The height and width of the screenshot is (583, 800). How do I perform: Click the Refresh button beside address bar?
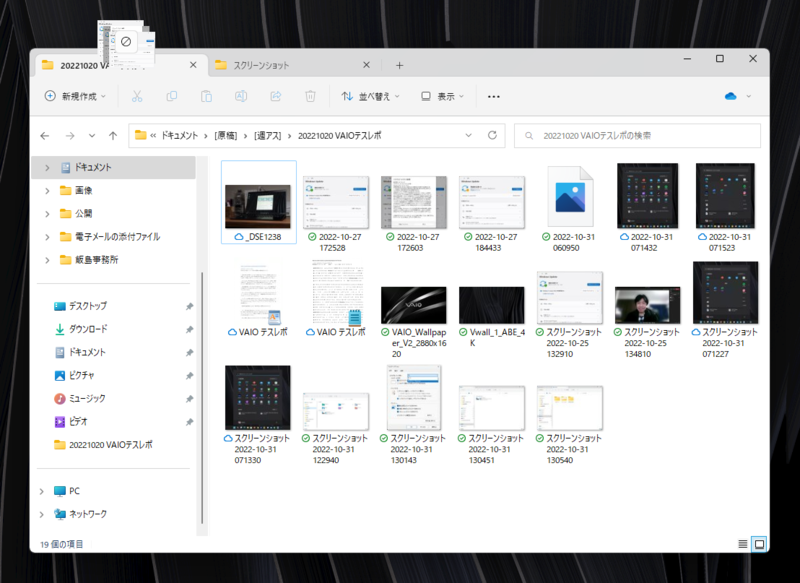pos(492,135)
